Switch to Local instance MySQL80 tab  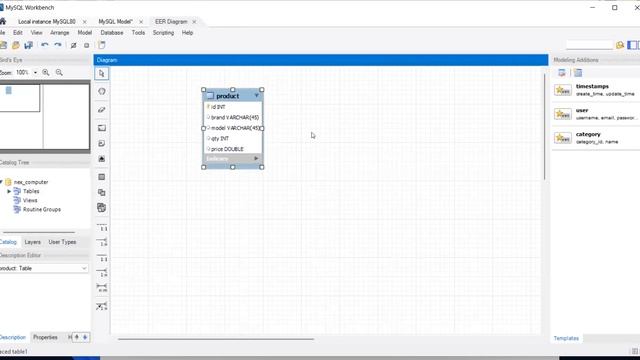click(x=47, y=22)
